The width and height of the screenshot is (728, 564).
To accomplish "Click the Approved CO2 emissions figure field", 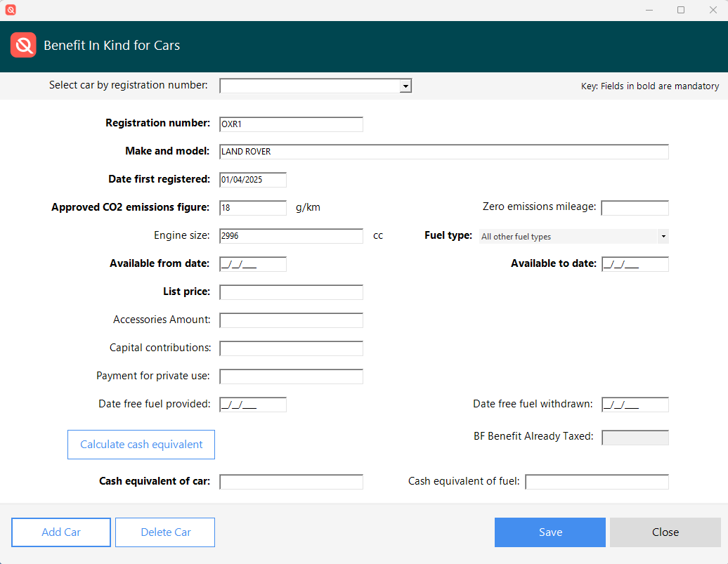I will pos(253,208).
